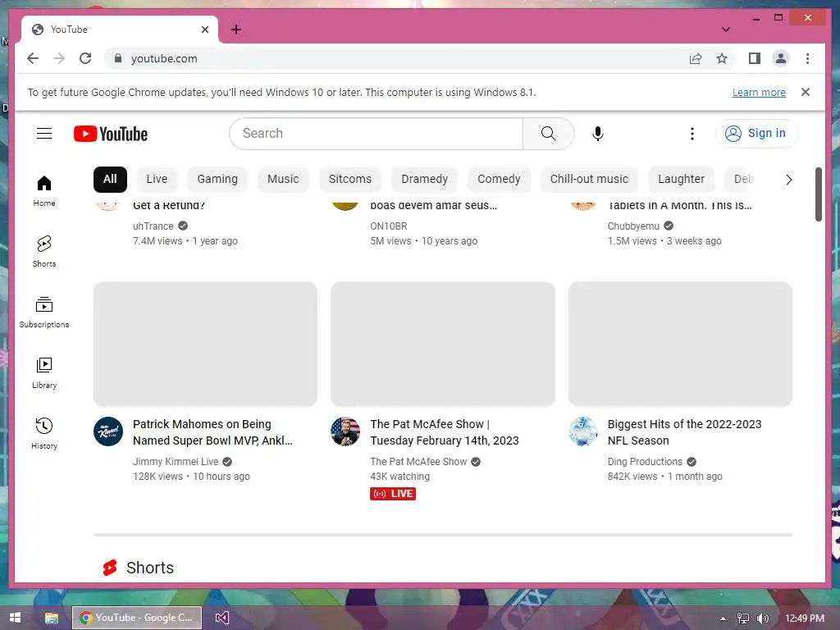The image size is (840, 630).
Task: Open Ding Productions channel avatar
Action: point(583,431)
